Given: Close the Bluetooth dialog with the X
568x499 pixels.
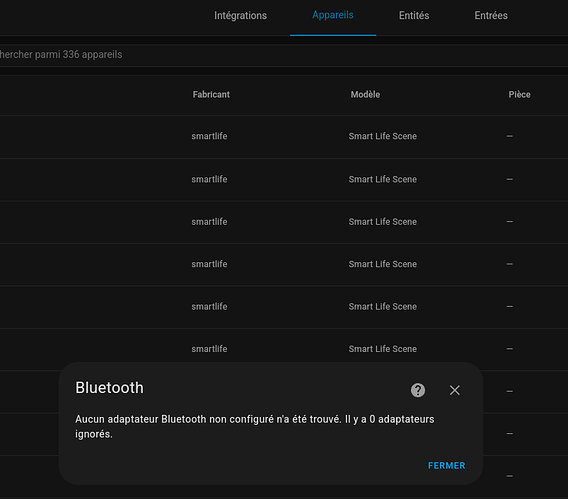Looking at the screenshot, I should tap(455, 390).
